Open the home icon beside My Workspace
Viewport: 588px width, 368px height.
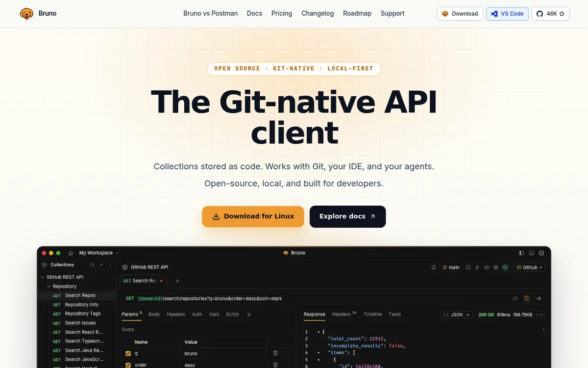71,253
